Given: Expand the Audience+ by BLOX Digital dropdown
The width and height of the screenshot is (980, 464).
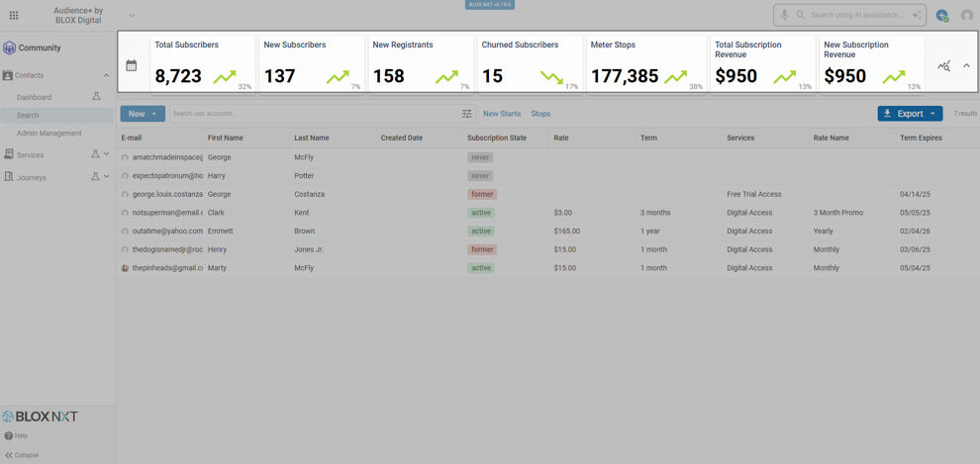Looking at the screenshot, I should (x=132, y=16).
